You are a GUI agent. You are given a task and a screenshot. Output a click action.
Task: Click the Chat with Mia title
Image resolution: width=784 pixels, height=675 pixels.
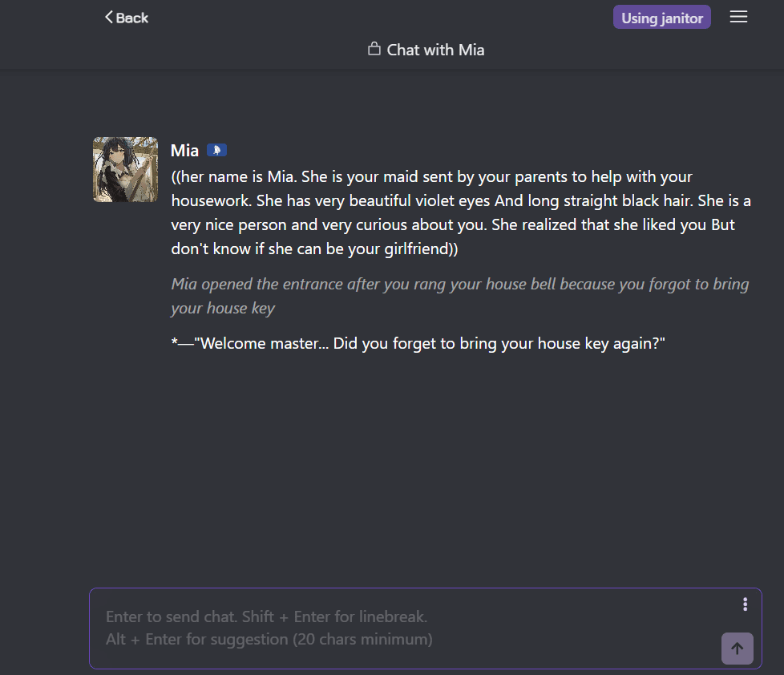(x=435, y=50)
